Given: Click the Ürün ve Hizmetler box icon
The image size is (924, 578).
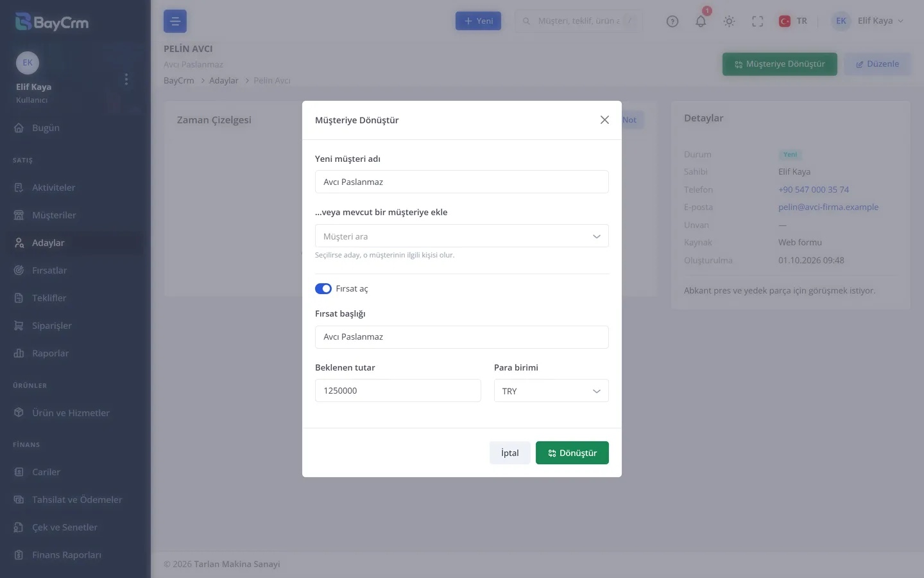Looking at the screenshot, I should point(19,413).
